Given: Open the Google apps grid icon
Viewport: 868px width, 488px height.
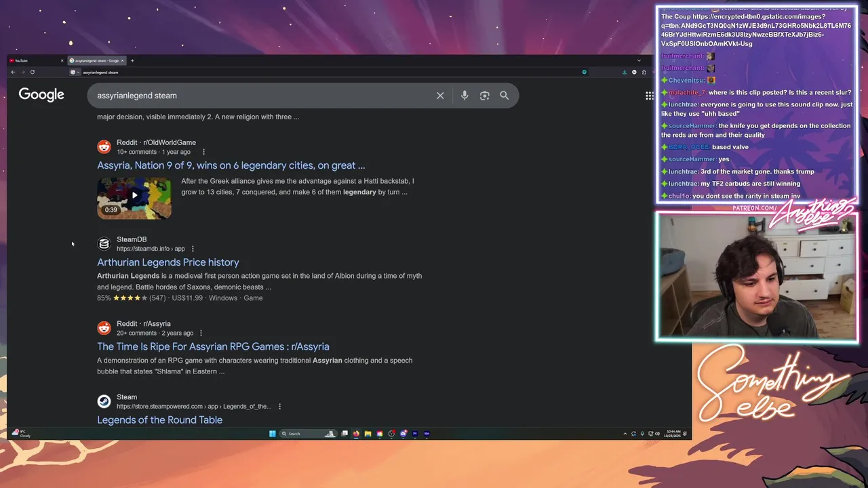Looking at the screenshot, I should [x=650, y=96].
